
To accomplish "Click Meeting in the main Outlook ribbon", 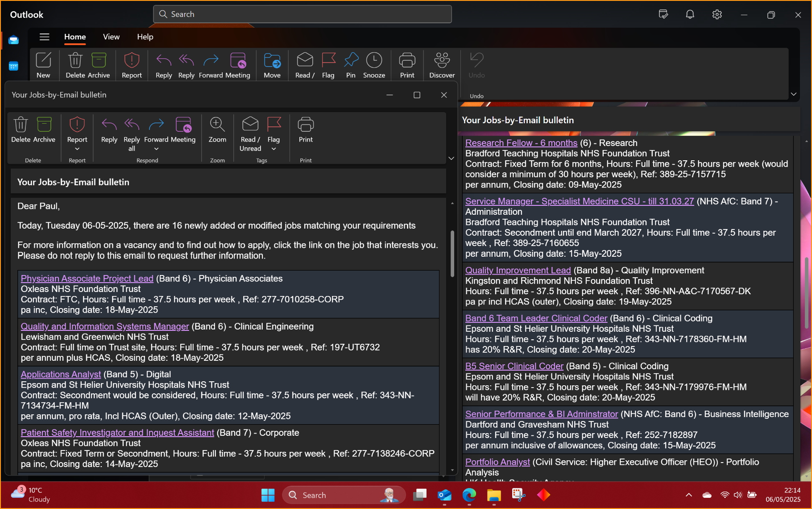I will click(238, 65).
